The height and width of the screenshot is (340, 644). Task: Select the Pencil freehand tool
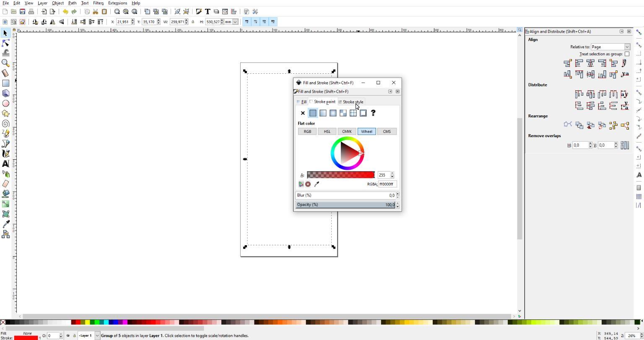[x=5, y=133]
